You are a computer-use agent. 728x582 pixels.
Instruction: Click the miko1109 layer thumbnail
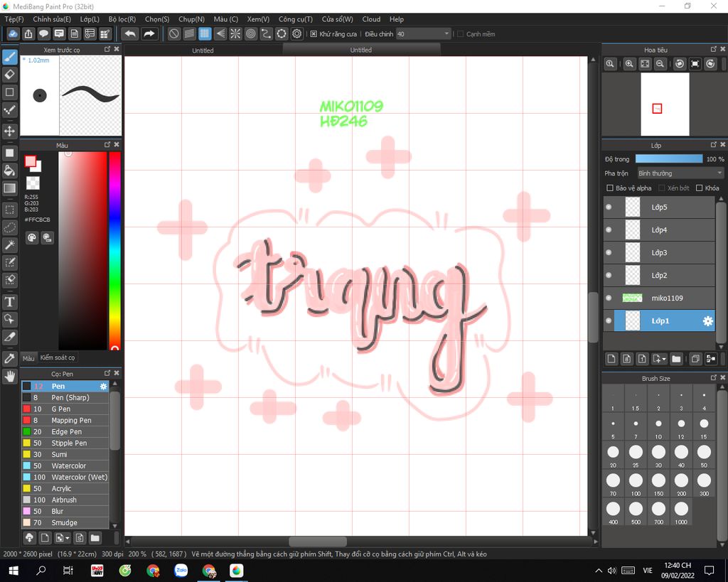coord(632,298)
